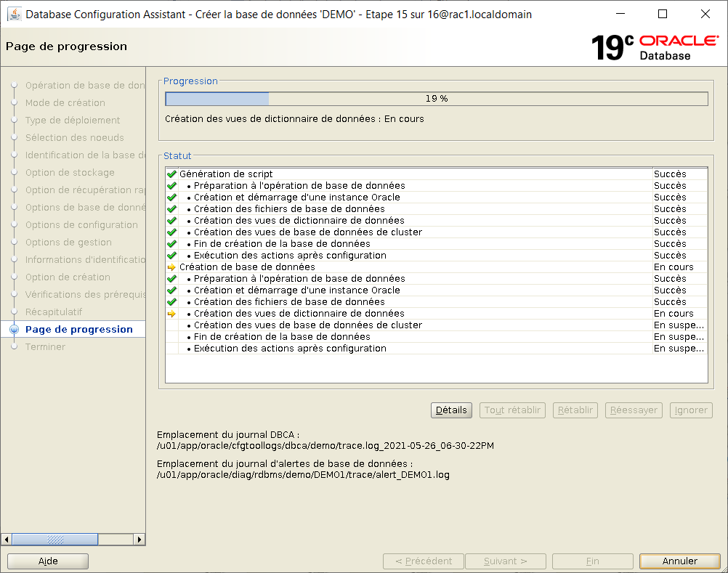Select the "Création de base de données" row text
Image resolution: width=728 pixels, height=573 pixels.
point(247,267)
